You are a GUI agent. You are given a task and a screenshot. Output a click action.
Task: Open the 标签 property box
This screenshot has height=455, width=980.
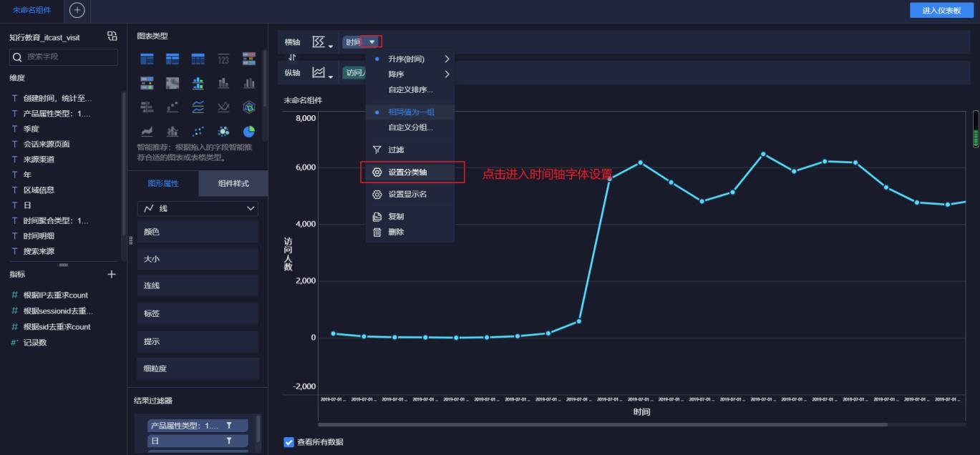tap(198, 313)
